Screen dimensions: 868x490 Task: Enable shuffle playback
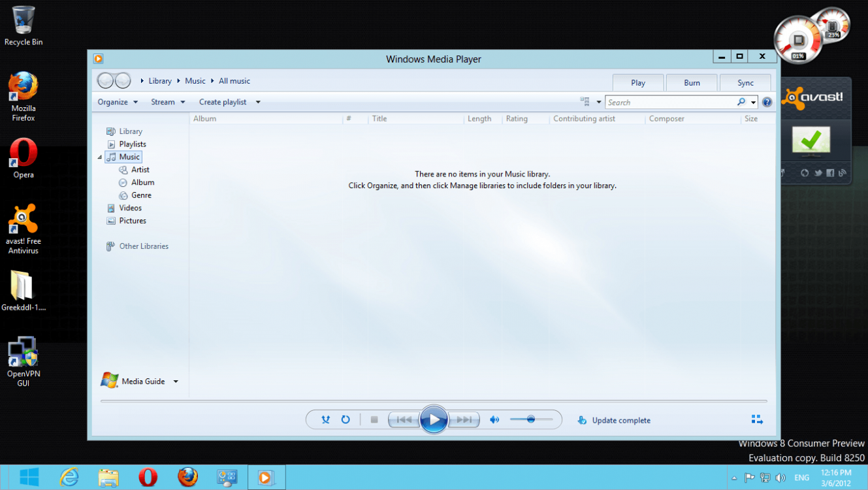click(x=326, y=419)
